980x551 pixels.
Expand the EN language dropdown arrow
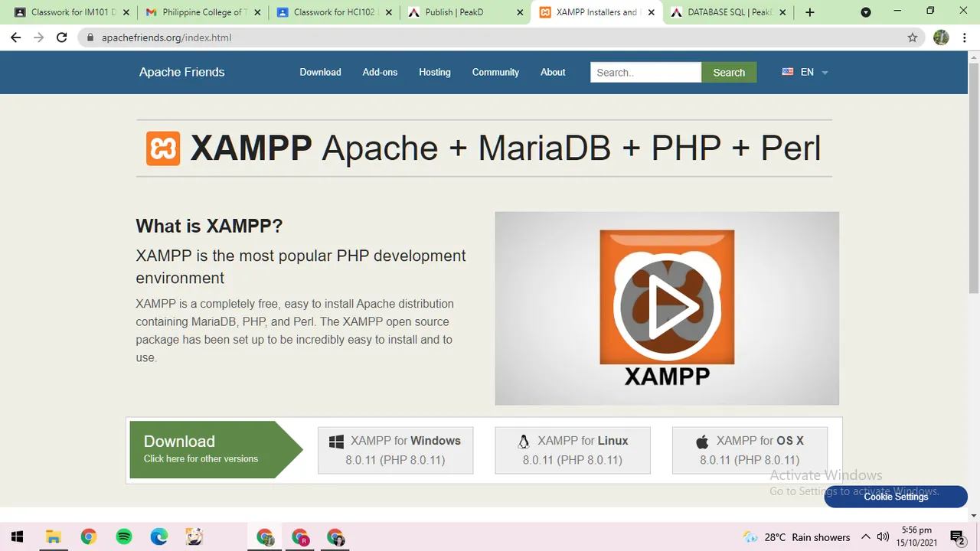825,73
